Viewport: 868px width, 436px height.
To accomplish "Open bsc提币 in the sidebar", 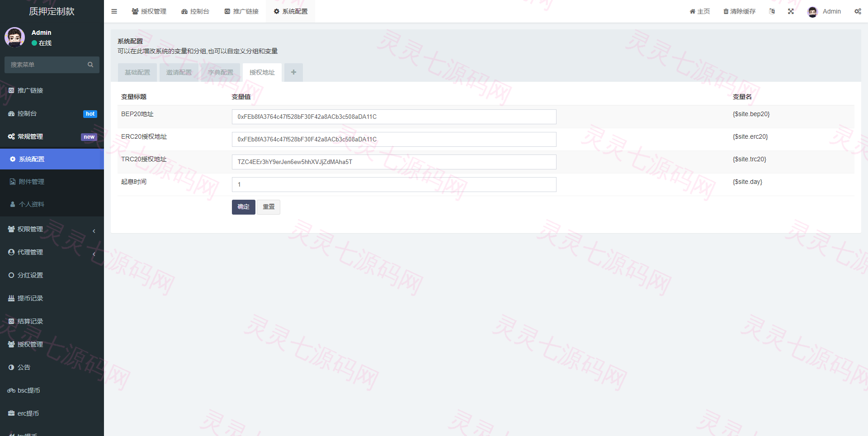I will point(52,390).
